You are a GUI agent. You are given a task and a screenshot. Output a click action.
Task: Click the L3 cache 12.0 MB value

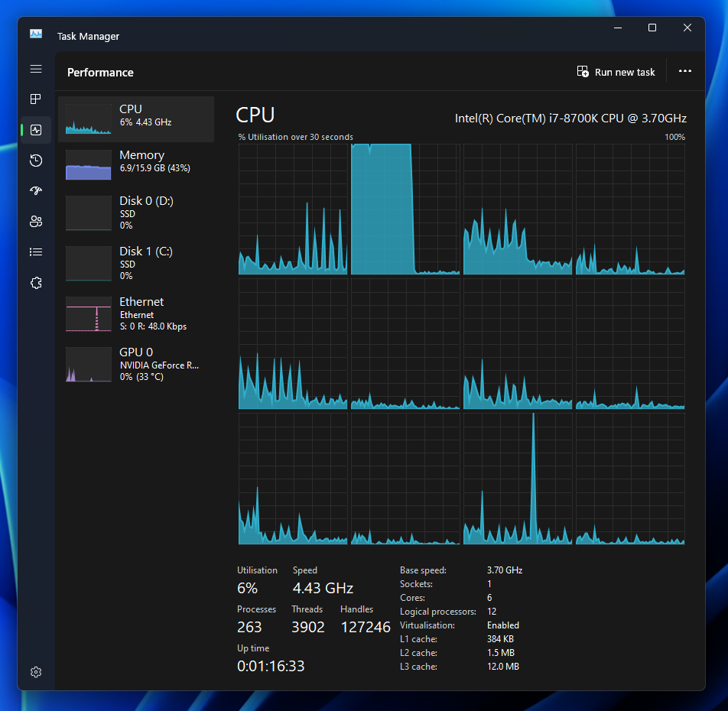point(503,667)
